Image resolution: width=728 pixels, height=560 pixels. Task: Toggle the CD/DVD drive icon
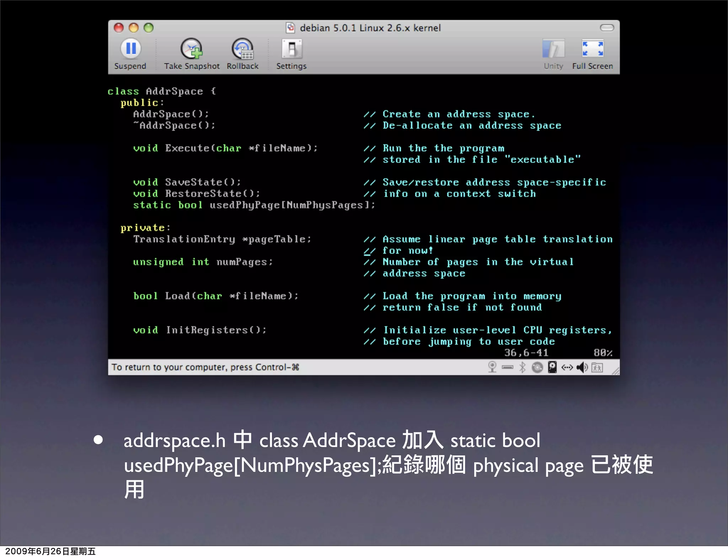click(x=537, y=367)
